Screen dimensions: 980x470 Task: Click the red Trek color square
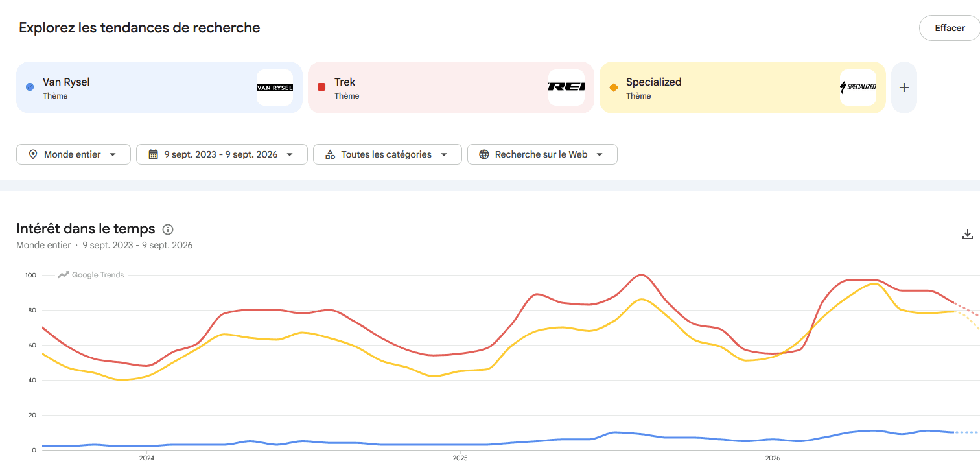pos(321,87)
